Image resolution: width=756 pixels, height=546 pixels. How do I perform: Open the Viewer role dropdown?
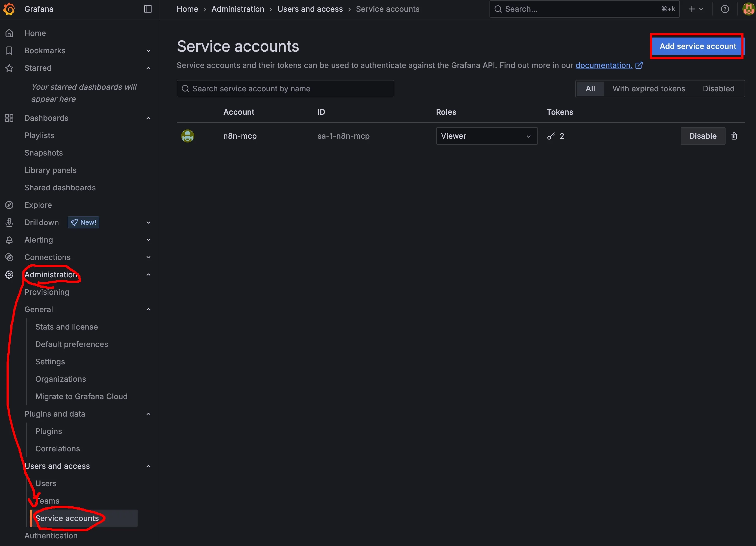(487, 136)
